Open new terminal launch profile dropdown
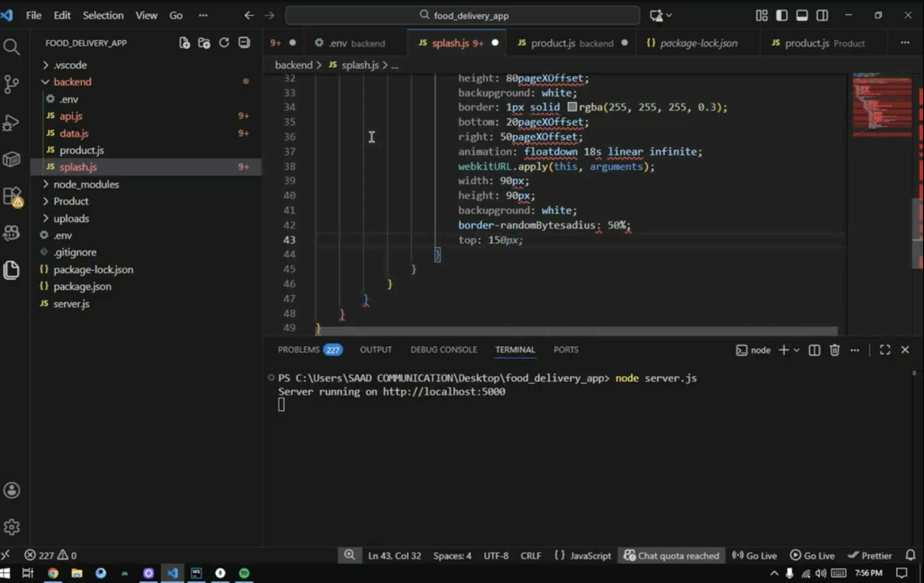Image resolution: width=924 pixels, height=583 pixels. (797, 350)
